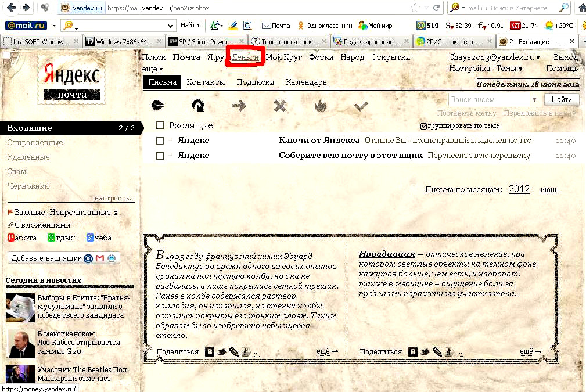
Task: Compose a new letter with the pen icon
Action: (x=158, y=106)
